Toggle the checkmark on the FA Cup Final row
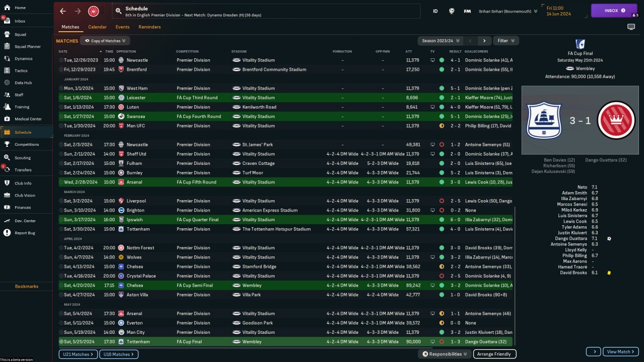Image resolution: width=644 pixels, height=362 pixels. point(61,342)
